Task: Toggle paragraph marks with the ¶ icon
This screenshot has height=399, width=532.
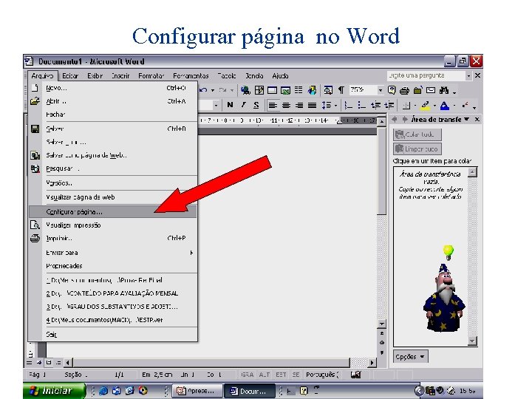Action: 341,90
